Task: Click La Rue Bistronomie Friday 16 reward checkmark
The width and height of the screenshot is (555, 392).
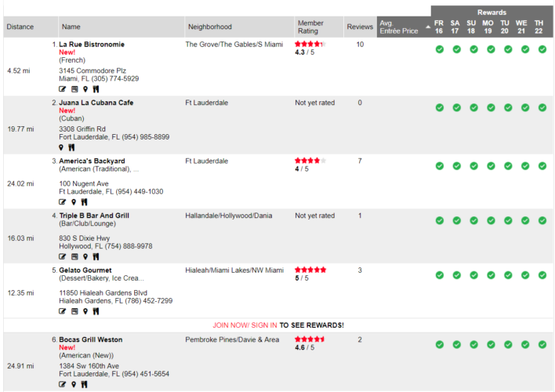Action: coord(440,49)
